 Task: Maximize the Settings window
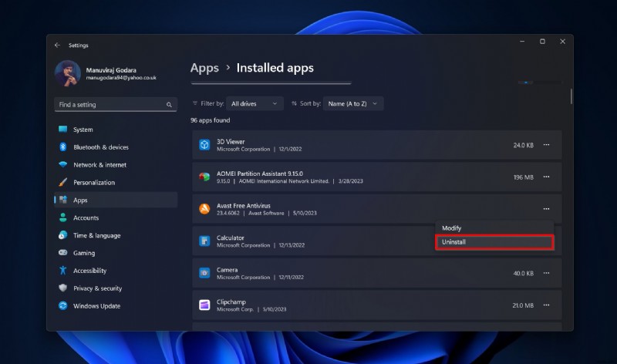(542, 42)
